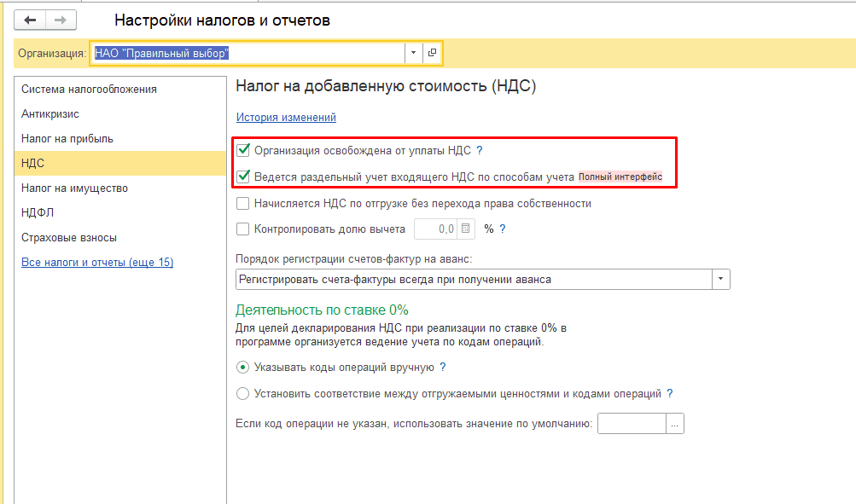Click help mark after percent sign
Image resolution: width=856 pixels, height=504 pixels.
pyautogui.click(x=503, y=229)
